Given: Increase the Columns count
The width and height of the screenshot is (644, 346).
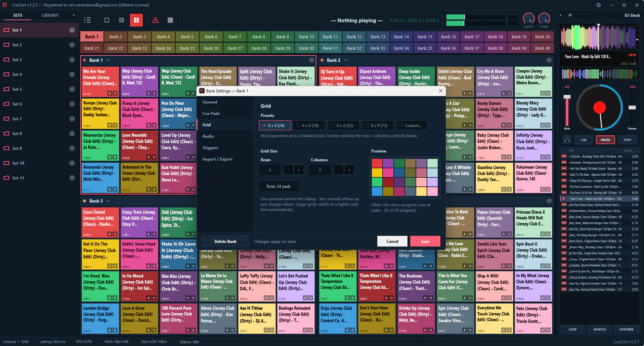Looking at the screenshot, I should click(x=349, y=170).
